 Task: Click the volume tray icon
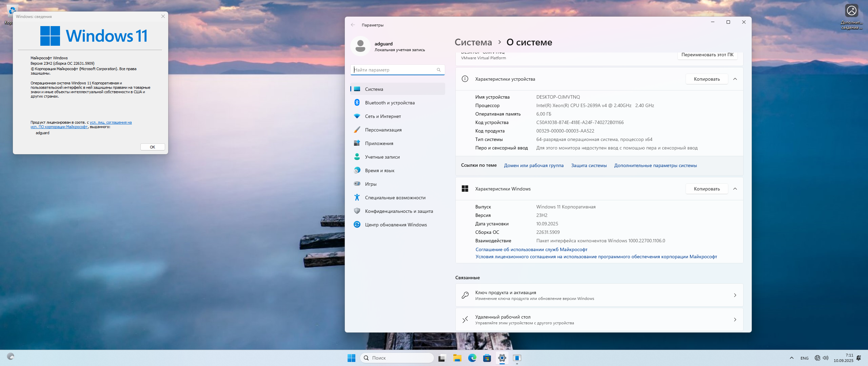[826, 358]
